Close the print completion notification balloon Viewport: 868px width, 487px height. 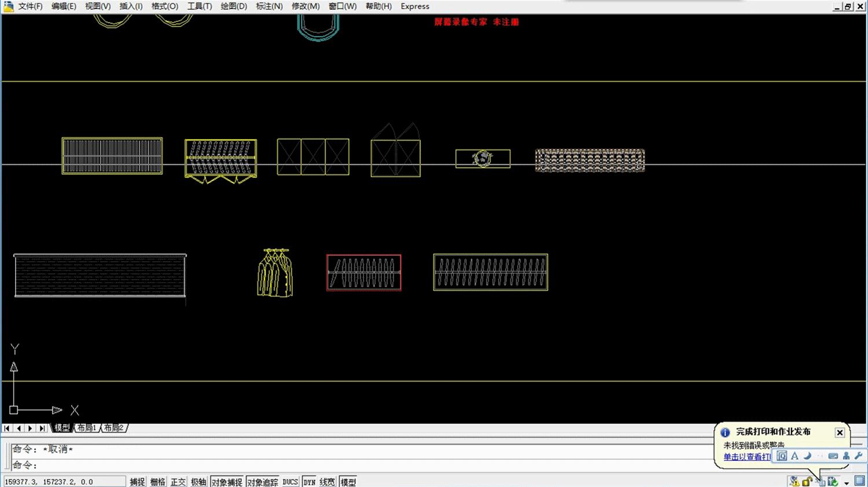click(x=840, y=433)
